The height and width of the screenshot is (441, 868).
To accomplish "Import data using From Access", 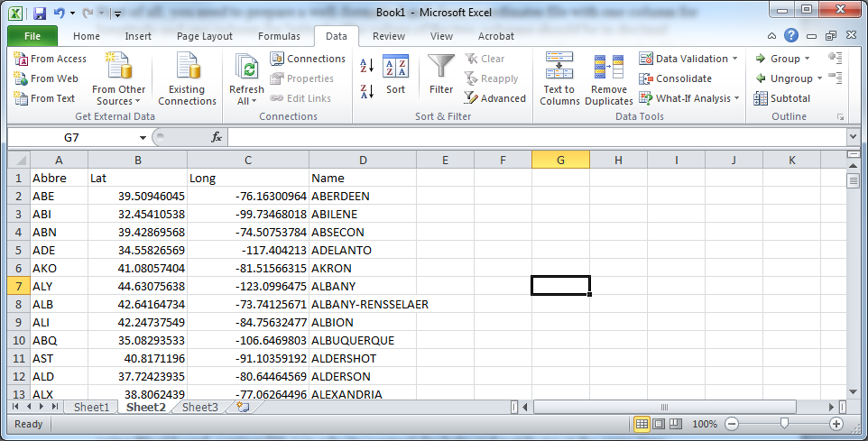I will 51,59.
